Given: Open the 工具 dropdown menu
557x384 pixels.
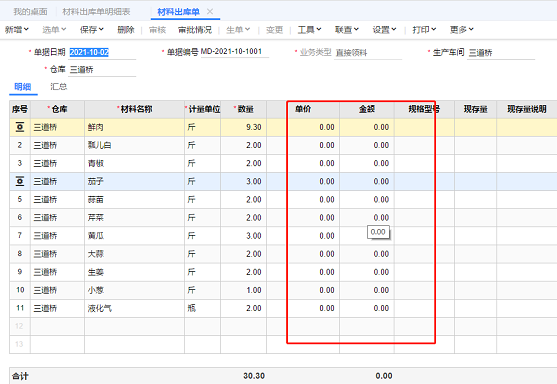Looking at the screenshot, I should [309, 30].
